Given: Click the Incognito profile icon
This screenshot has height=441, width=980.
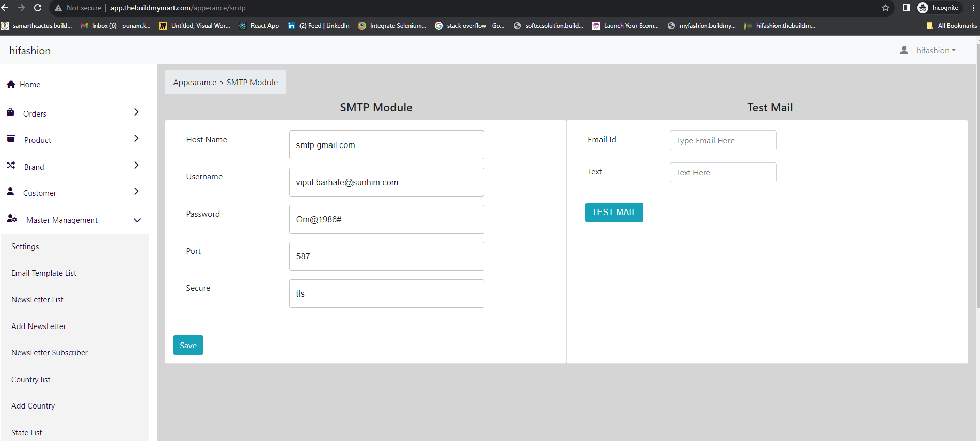Looking at the screenshot, I should [923, 8].
